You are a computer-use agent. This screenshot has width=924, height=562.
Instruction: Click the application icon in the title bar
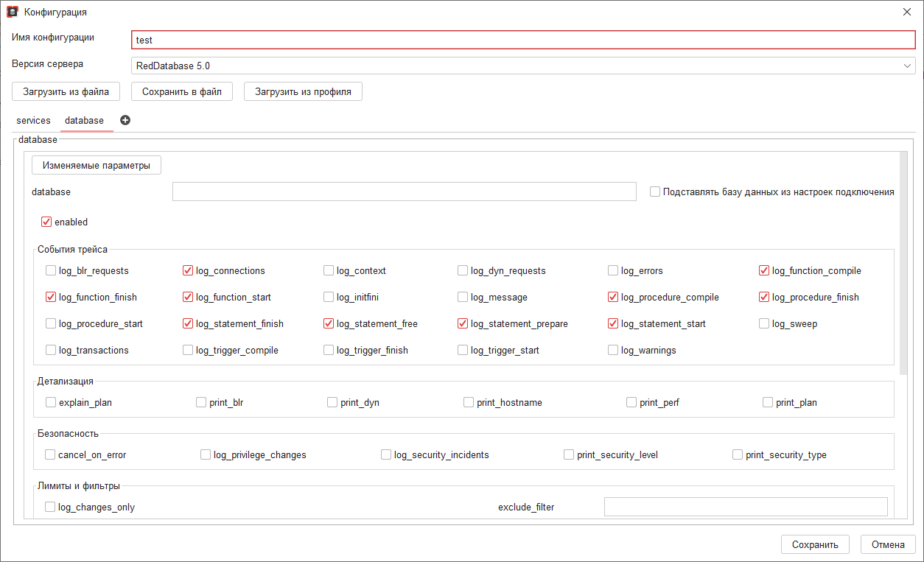click(x=10, y=11)
